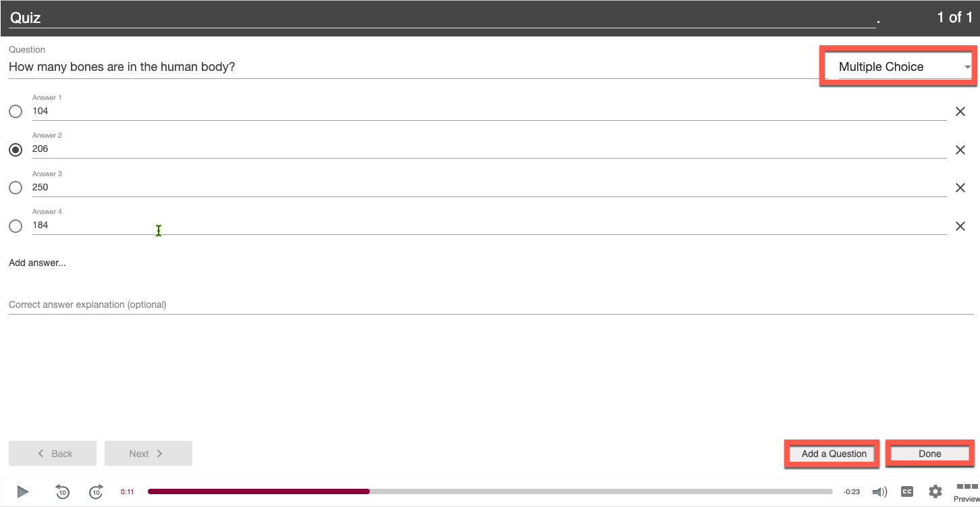
Task: Delete the 184 answer option
Action: [960, 226]
